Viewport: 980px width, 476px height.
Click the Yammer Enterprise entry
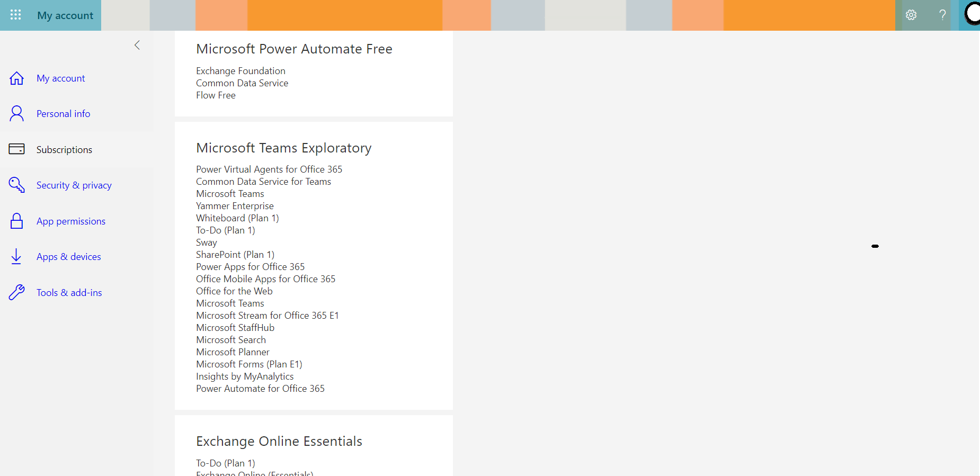(235, 206)
